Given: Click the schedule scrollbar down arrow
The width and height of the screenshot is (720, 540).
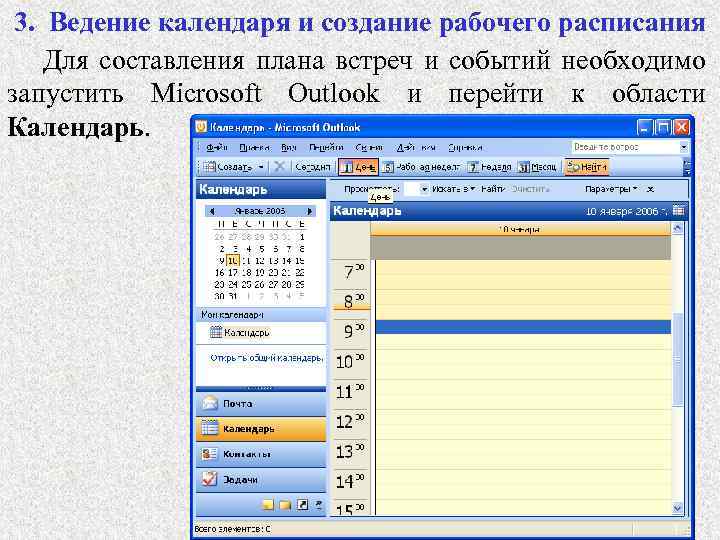Looking at the screenshot, I should click(x=677, y=508).
